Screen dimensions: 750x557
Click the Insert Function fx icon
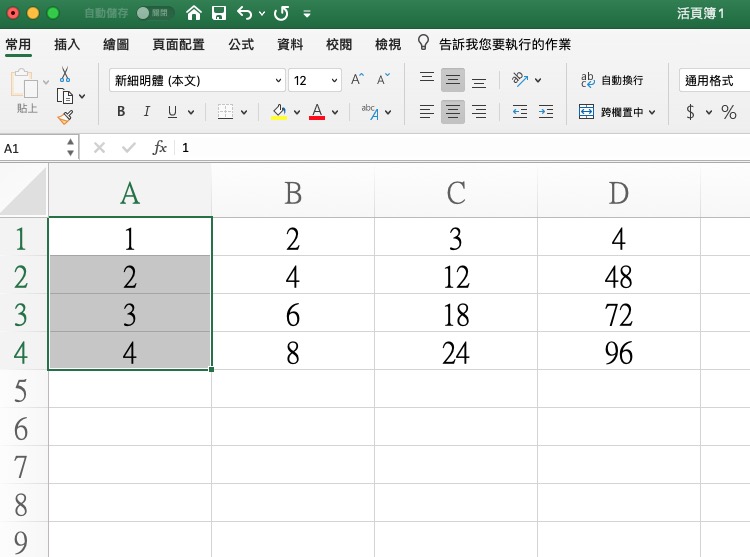(x=159, y=148)
